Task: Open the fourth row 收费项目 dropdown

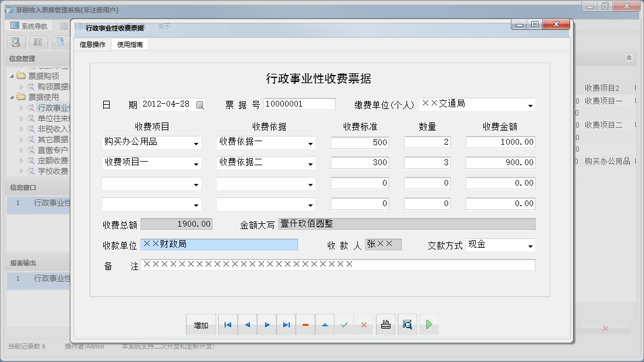Action: coord(196,204)
